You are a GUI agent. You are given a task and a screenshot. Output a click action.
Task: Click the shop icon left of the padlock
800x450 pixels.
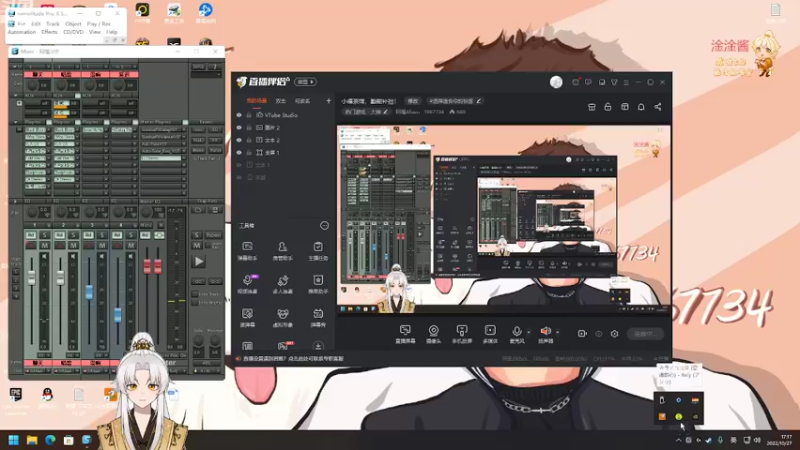[592, 107]
